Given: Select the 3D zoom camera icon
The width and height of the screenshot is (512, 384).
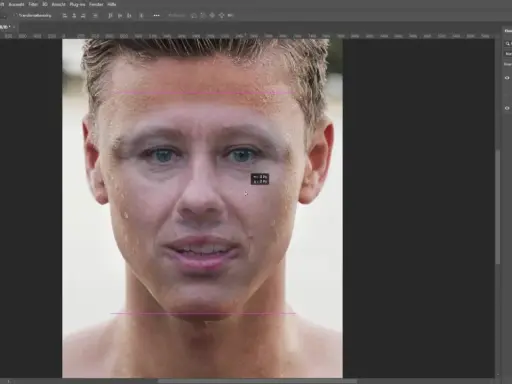Looking at the screenshot, I should pyautogui.click(x=230, y=16).
